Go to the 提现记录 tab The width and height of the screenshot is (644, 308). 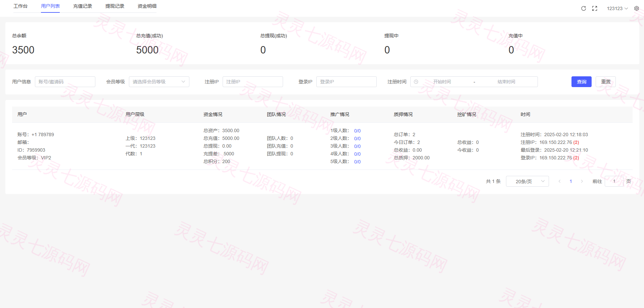click(115, 6)
